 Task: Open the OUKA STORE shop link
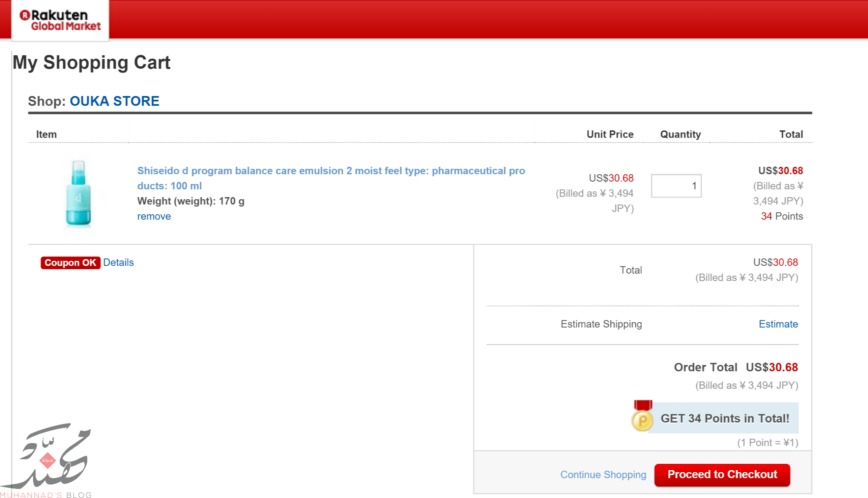(x=114, y=101)
